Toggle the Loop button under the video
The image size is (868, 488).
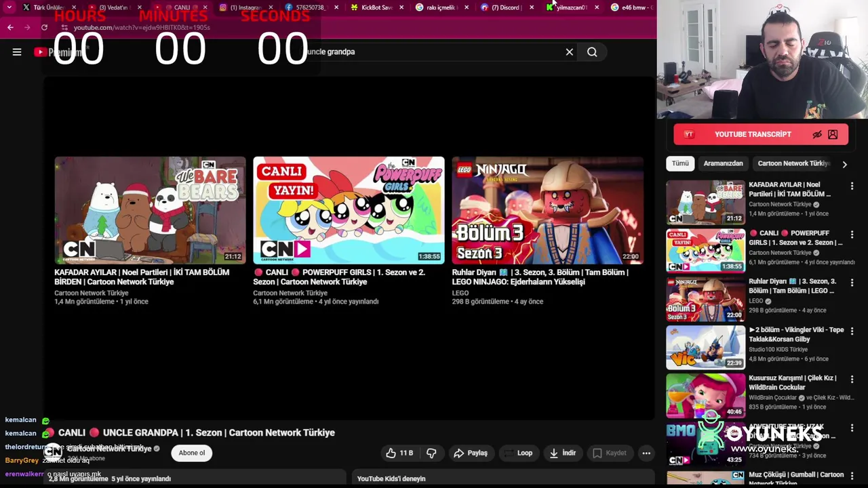[x=518, y=453]
